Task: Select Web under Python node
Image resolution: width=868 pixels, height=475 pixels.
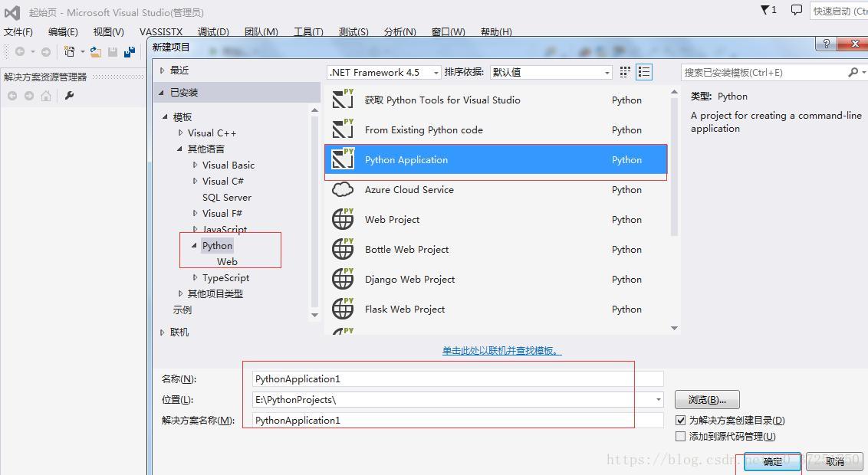Action: click(x=227, y=261)
